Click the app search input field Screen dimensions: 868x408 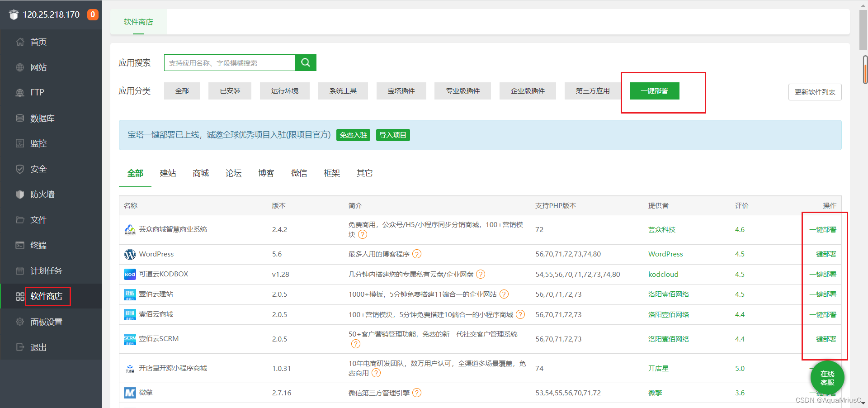tap(230, 63)
